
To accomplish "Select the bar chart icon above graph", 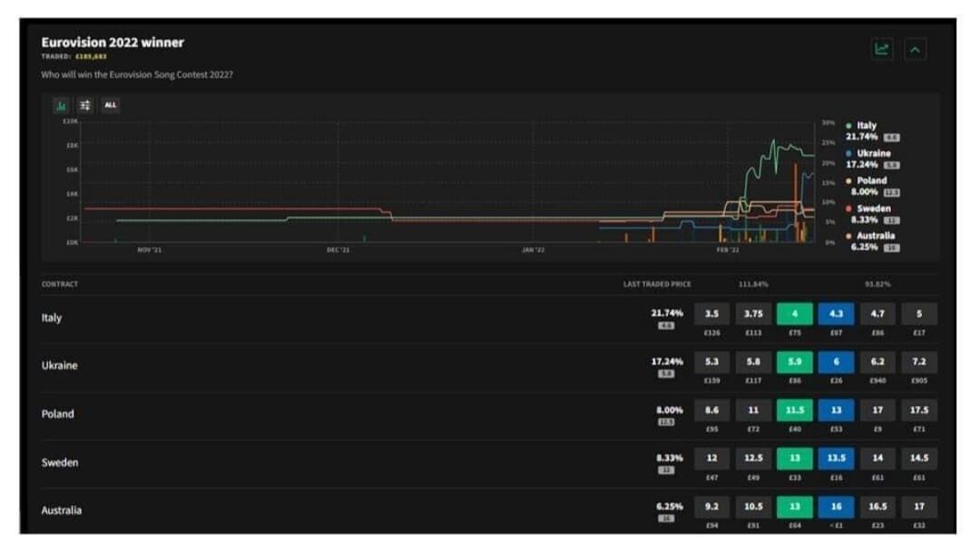I will pos(62,105).
